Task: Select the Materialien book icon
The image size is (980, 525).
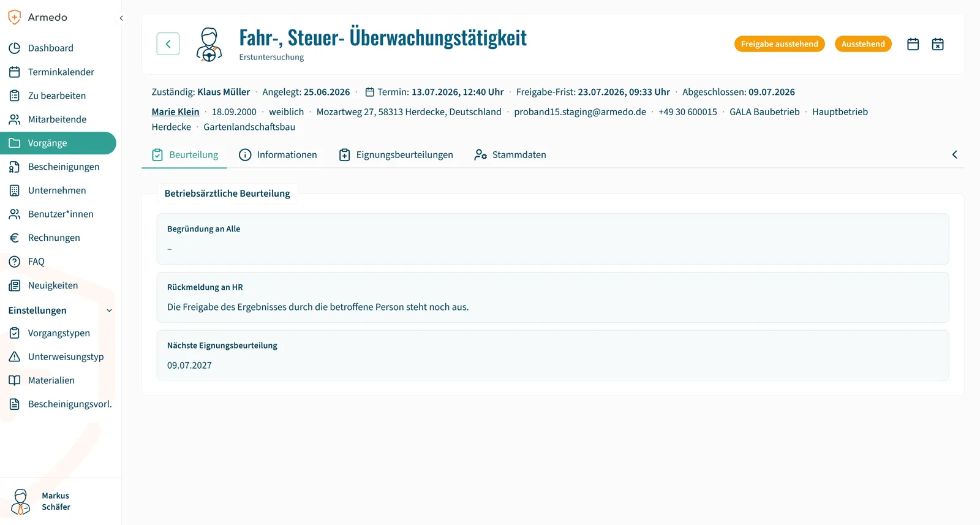Action: pos(15,380)
